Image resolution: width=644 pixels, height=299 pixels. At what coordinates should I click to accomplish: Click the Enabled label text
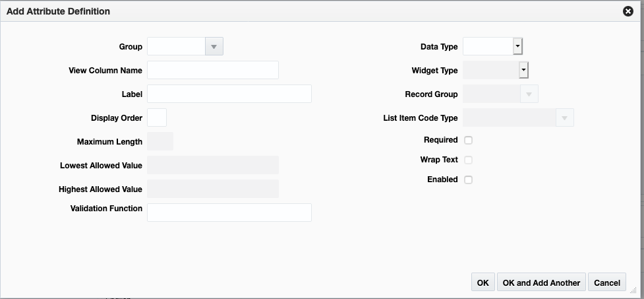pyautogui.click(x=442, y=180)
